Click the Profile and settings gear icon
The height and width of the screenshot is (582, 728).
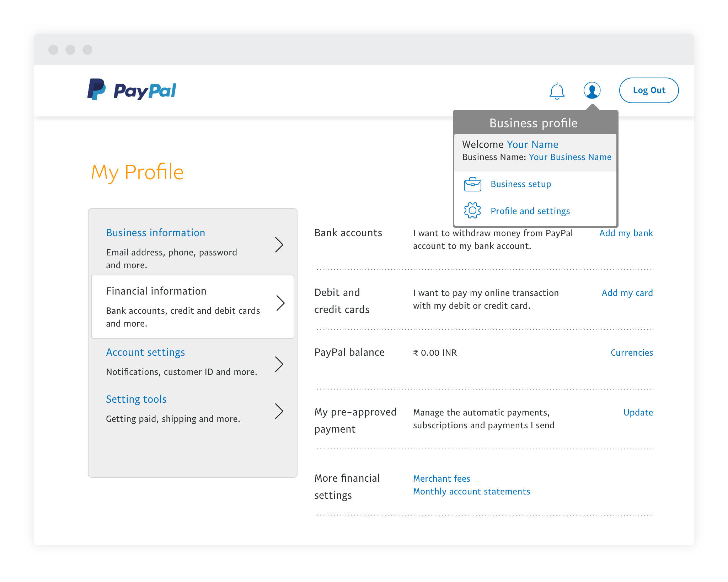coord(472,211)
